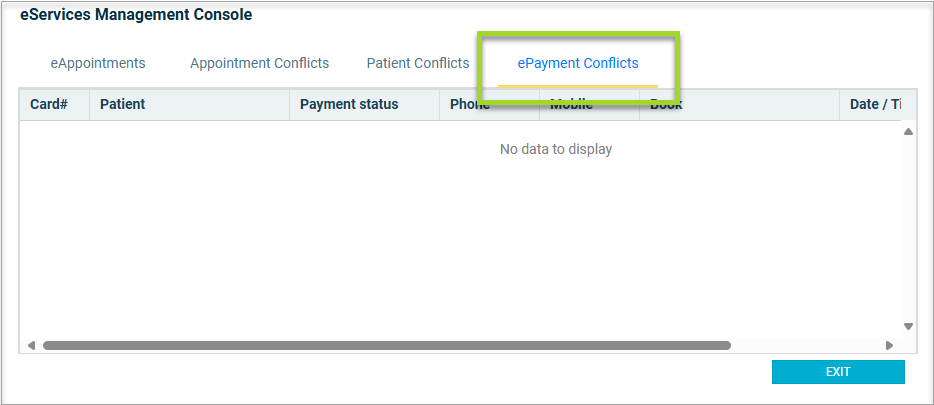Select the ePayment Conflicts tab
The height and width of the screenshot is (405, 934).
coord(577,63)
